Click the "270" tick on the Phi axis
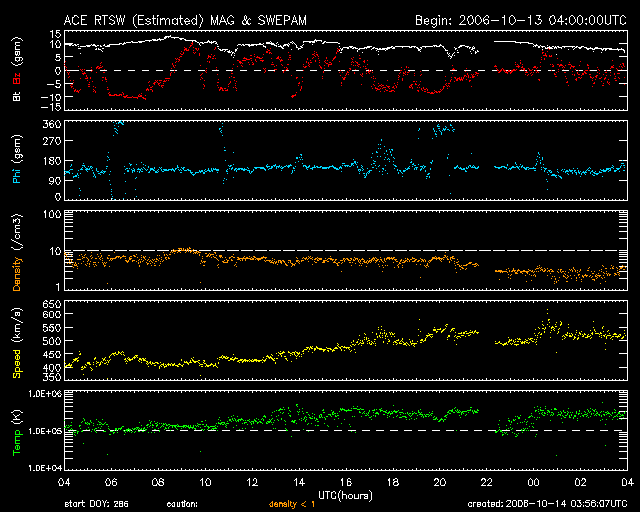The height and width of the screenshot is (512, 640). [52, 142]
